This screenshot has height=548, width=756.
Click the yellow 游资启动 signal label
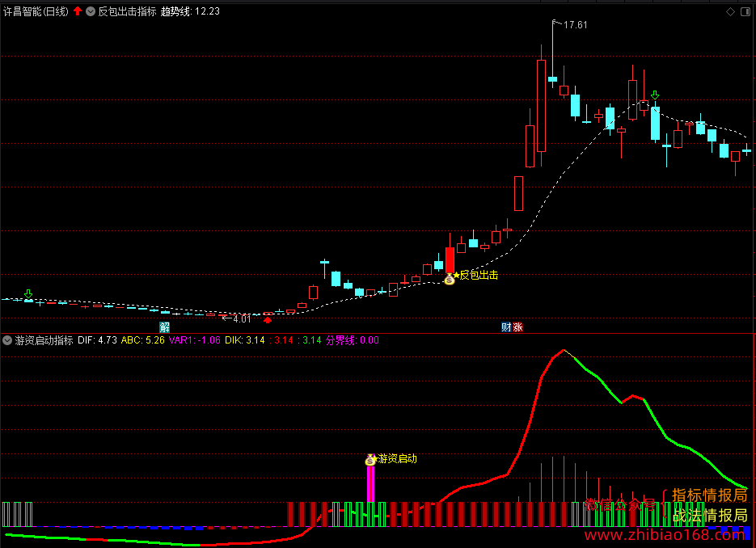coord(397,459)
